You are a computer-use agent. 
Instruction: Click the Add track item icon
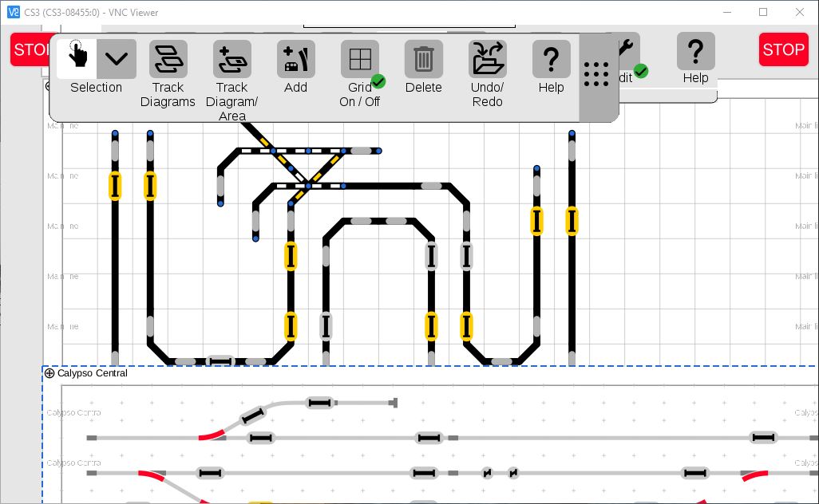click(295, 59)
